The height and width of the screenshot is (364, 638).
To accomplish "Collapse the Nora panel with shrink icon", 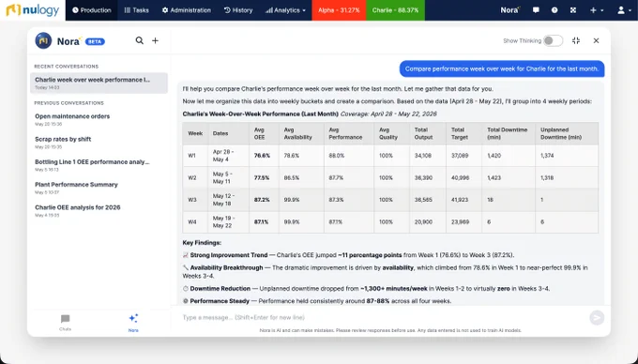I will pyautogui.click(x=576, y=40).
